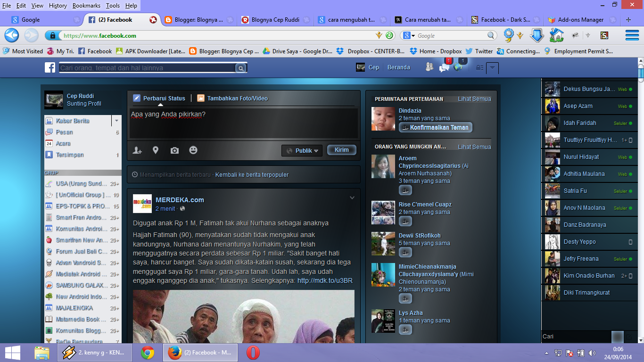Add friend Dewii StRofikoh
Viewport: 644px width, 362px height.
point(405,253)
